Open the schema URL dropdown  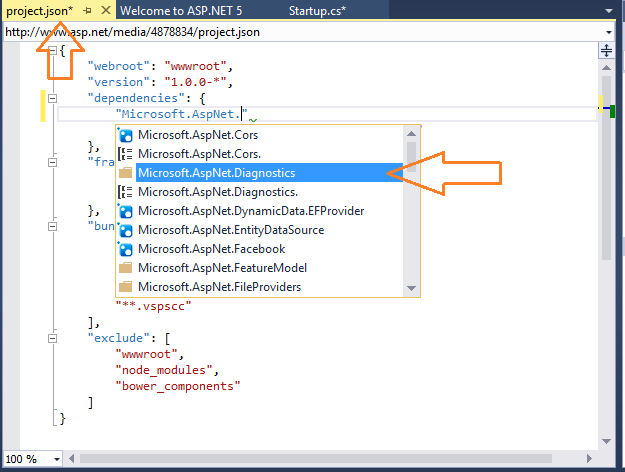pyautogui.click(x=608, y=31)
